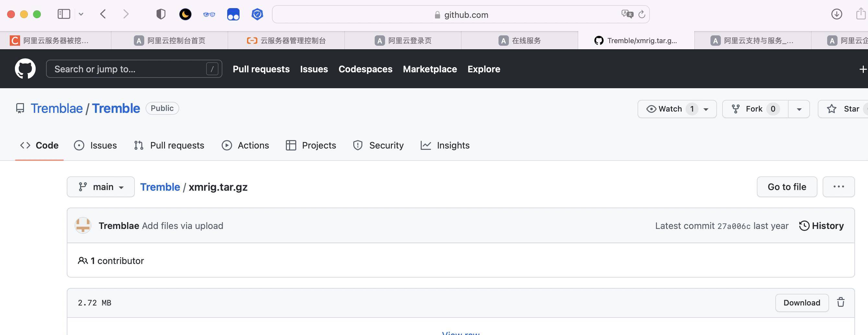Click the blue hexagon shield extension icon

(257, 14)
